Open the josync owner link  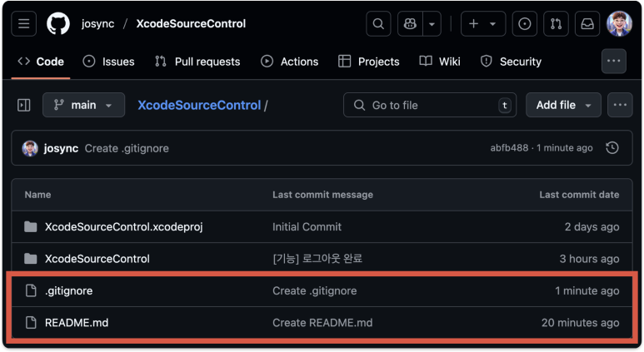(x=97, y=24)
